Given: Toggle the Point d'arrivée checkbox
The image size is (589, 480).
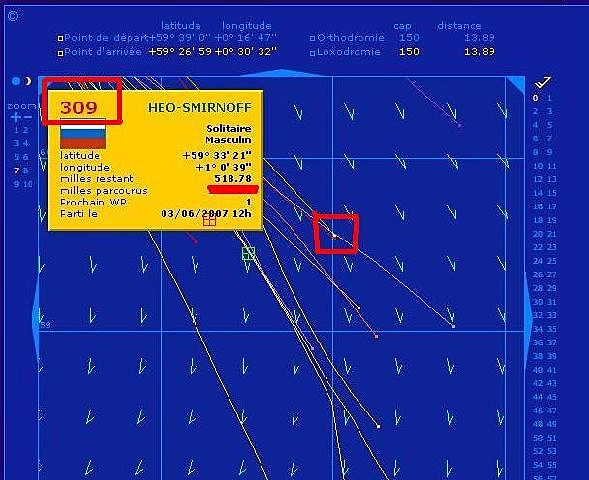Looking at the screenshot, I should point(60,53).
